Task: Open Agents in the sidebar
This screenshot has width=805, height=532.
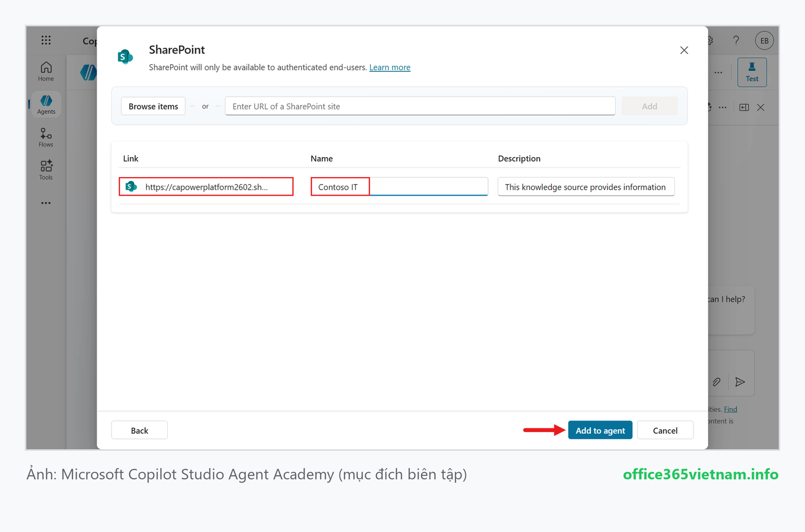Action: 46,105
